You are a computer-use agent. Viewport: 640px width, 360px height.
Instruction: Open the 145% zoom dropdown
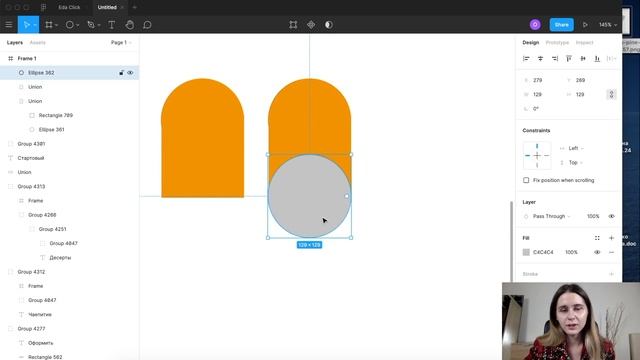(x=608, y=25)
